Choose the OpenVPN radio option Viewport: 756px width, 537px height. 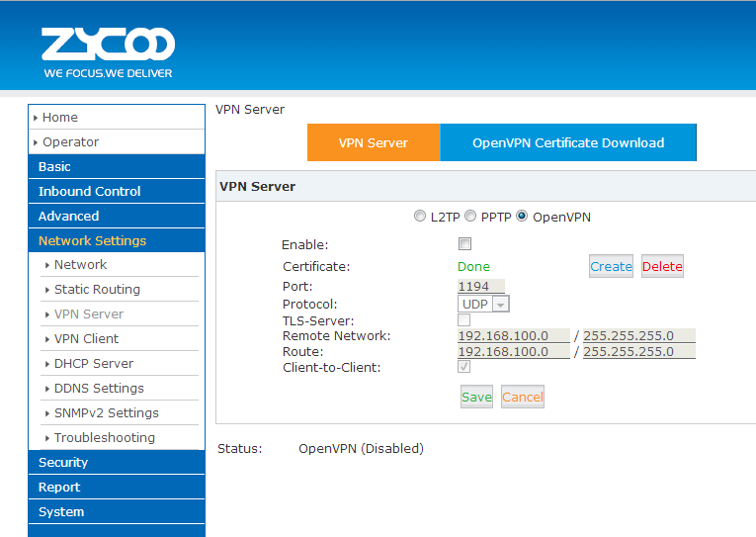click(523, 217)
